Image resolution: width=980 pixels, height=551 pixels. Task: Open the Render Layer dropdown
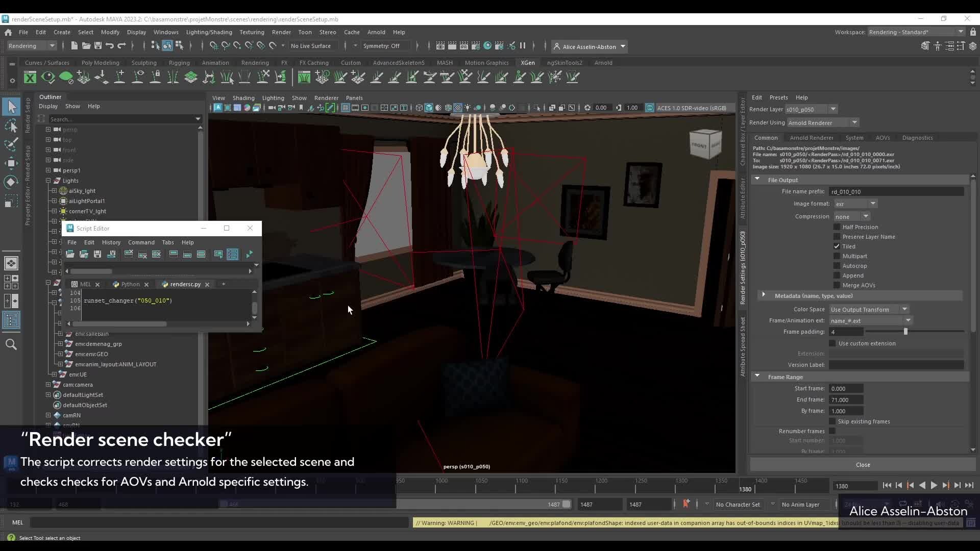click(x=834, y=109)
